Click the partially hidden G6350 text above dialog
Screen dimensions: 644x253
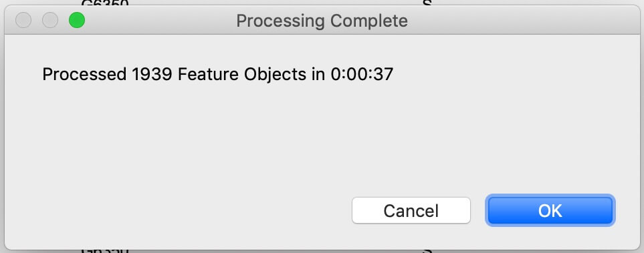click(105, 3)
